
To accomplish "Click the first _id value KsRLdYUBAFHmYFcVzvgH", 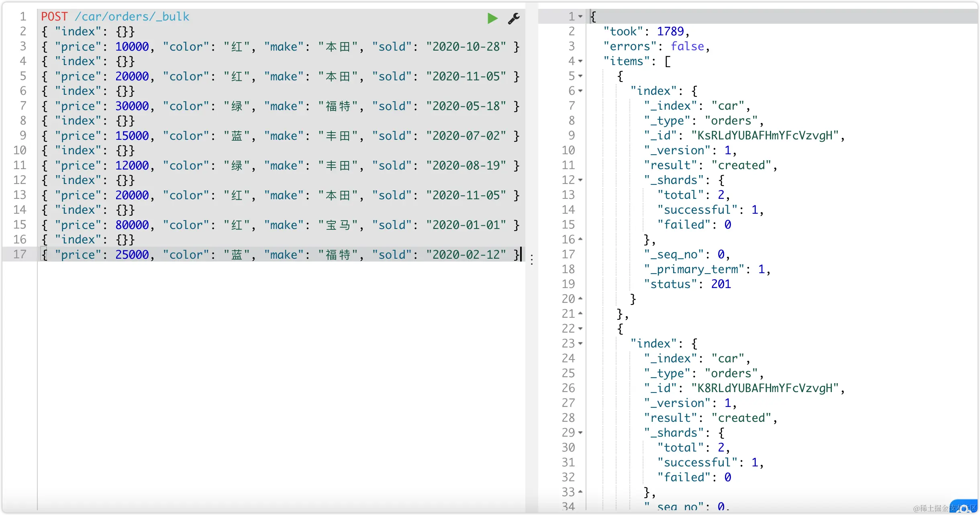I will pyautogui.click(x=765, y=135).
